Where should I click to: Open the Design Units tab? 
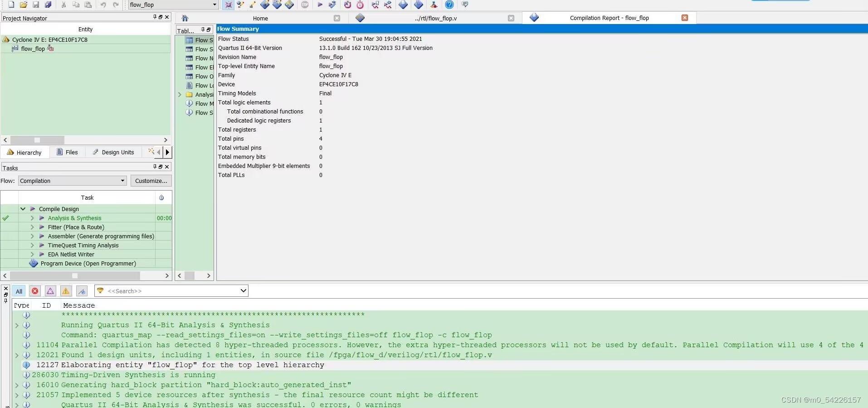click(x=113, y=152)
